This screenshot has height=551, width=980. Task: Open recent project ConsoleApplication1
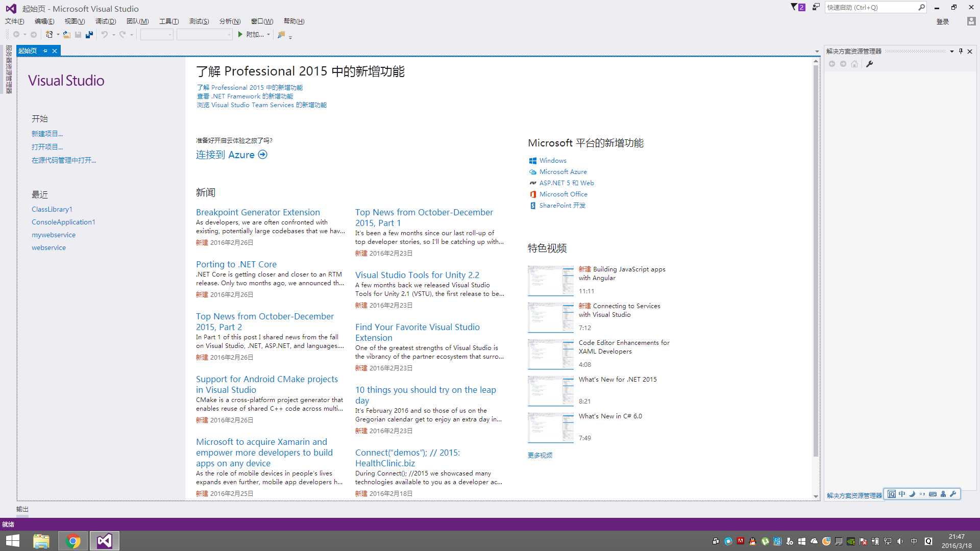(63, 222)
